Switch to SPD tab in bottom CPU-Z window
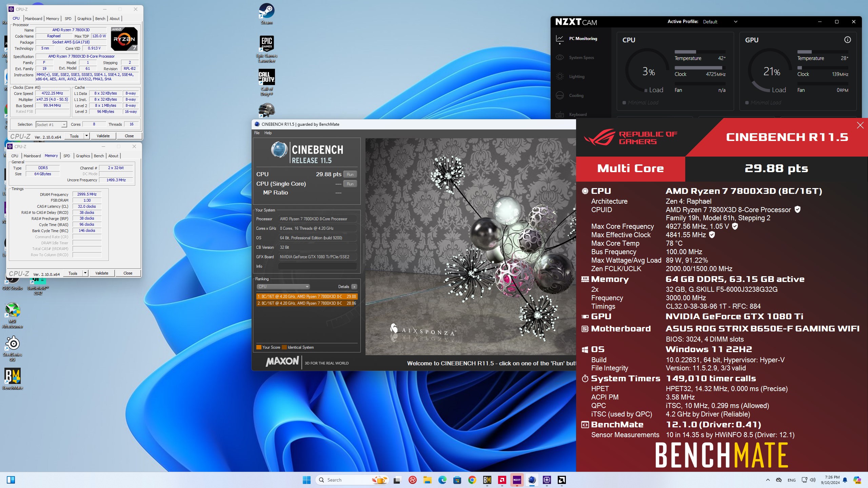 coord(67,156)
